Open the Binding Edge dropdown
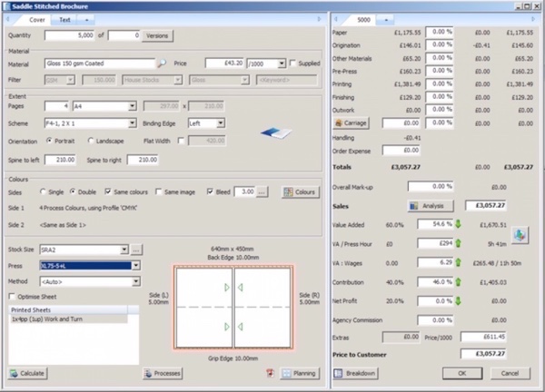 click(222, 123)
